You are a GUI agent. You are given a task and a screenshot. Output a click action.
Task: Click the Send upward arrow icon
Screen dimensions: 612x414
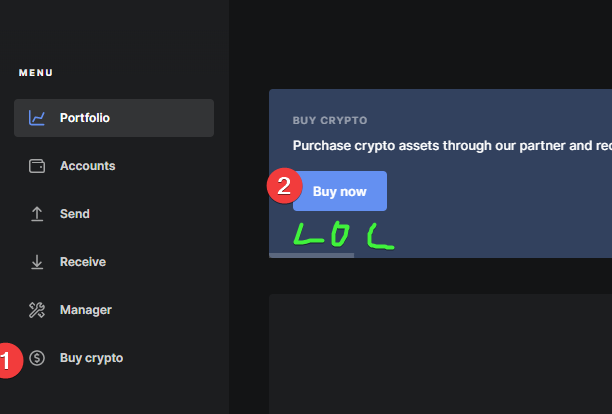tap(37, 214)
